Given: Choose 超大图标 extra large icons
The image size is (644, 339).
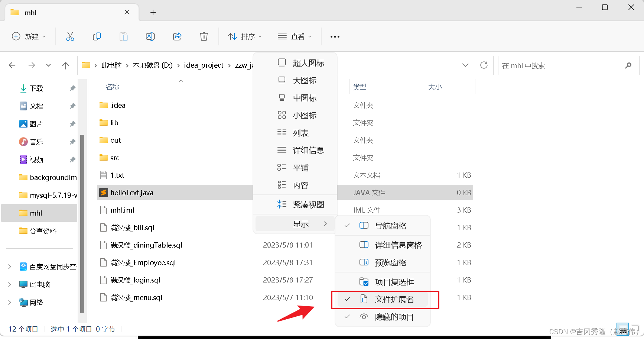Looking at the screenshot, I should point(295,63).
